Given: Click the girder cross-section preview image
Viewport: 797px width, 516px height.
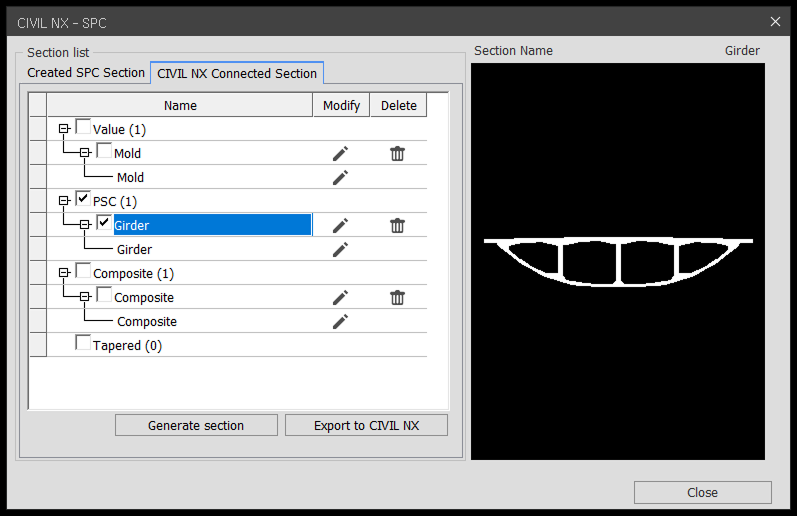Looking at the screenshot, I should pyautogui.click(x=618, y=261).
